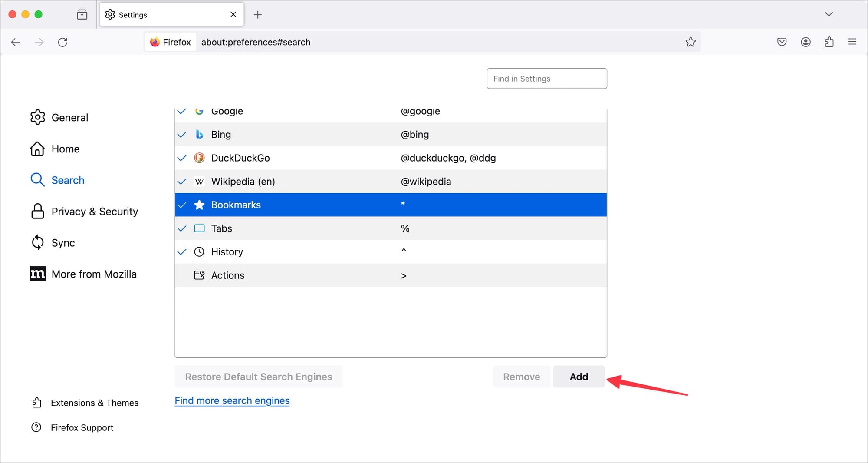Uncheck the DuckDuckGo checkmark
The width and height of the screenshot is (868, 463).
click(x=182, y=158)
